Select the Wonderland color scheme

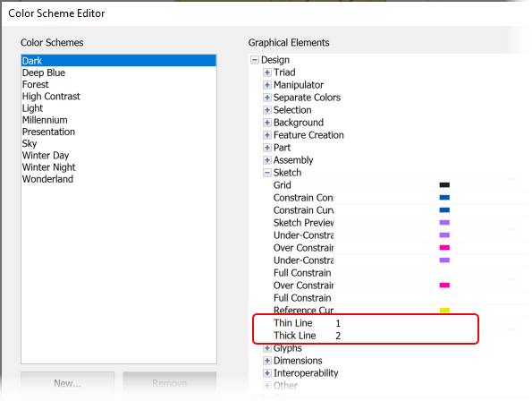point(118,179)
